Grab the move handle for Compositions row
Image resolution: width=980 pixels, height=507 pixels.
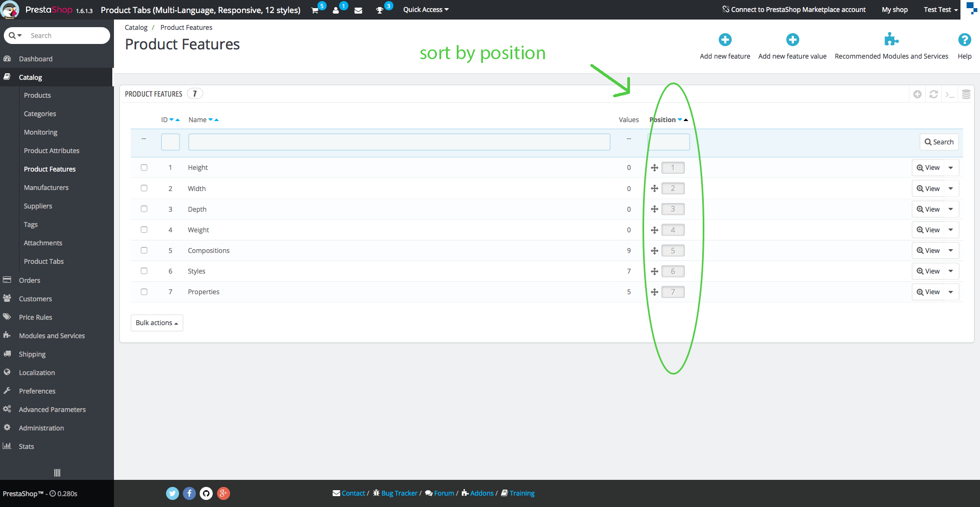[654, 251]
